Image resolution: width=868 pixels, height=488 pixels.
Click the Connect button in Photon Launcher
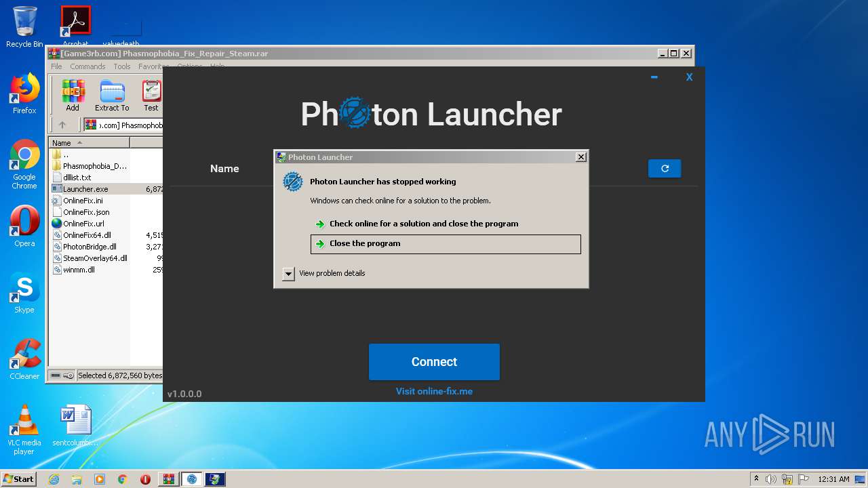(434, 362)
